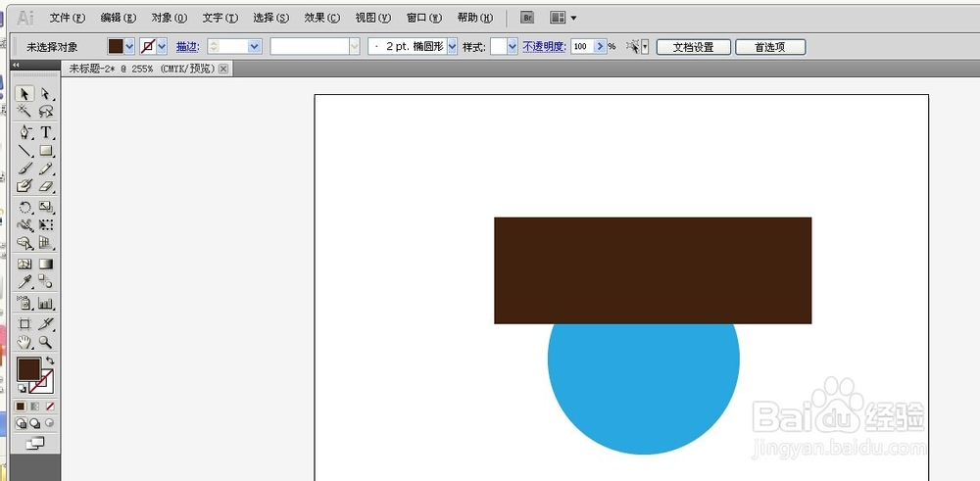This screenshot has height=481, width=980.
Task: Select the Pen tool
Action: coord(25,132)
